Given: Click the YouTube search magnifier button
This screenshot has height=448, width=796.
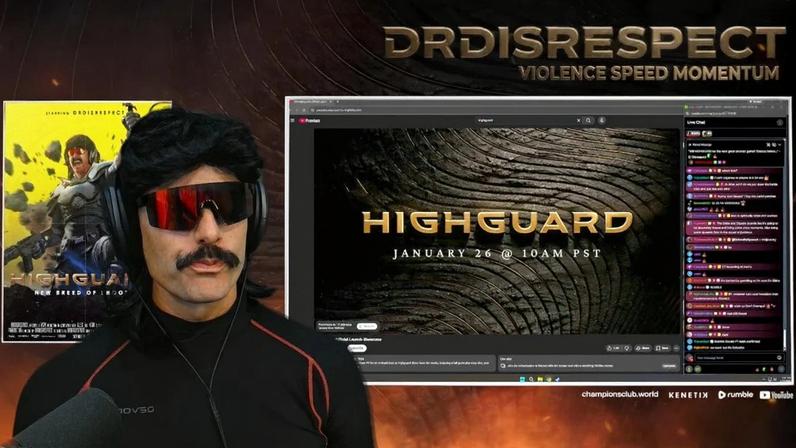Looking at the screenshot, I should click(x=588, y=120).
